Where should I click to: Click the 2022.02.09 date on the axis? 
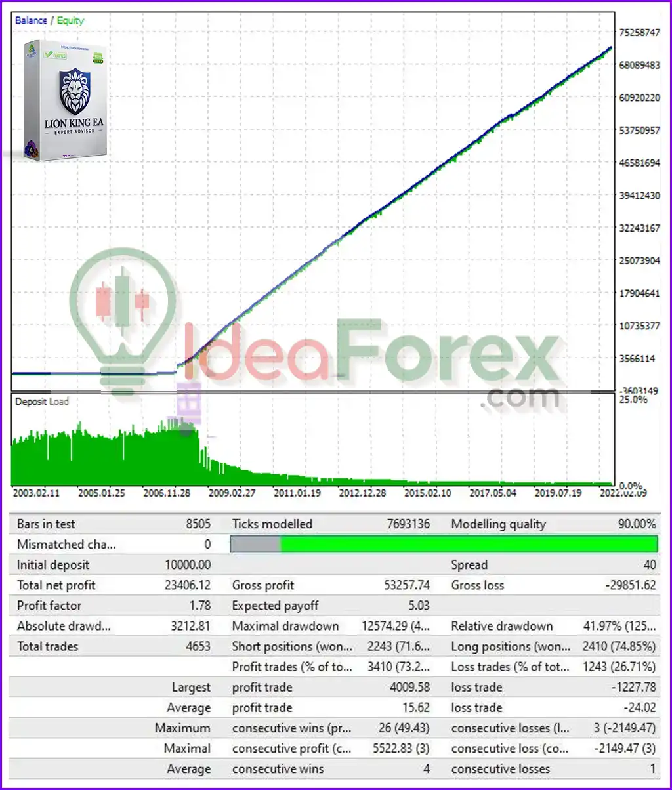[623, 492]
